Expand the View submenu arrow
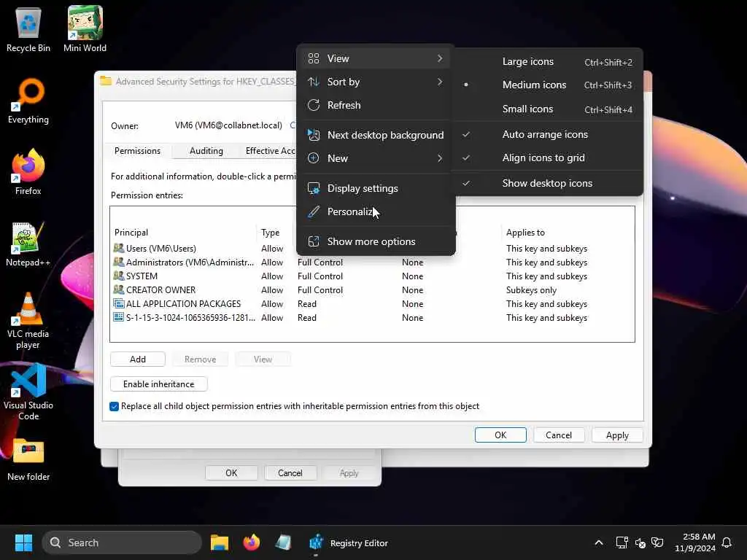 439,58
